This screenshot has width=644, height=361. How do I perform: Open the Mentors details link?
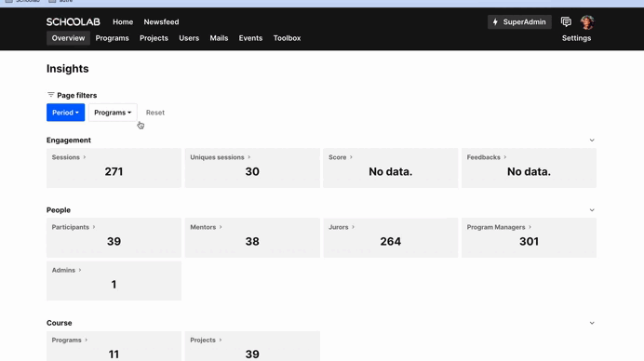(x=206, y=227)
